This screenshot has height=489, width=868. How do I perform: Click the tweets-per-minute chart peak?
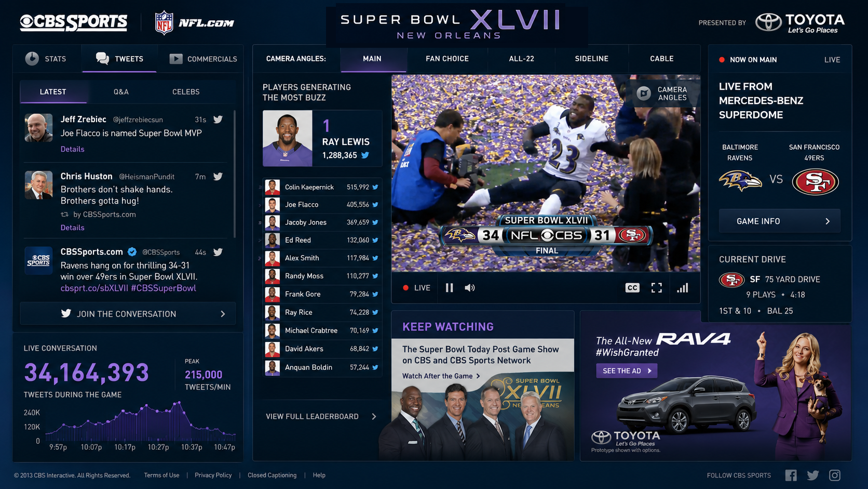click(x=179, y=402)
